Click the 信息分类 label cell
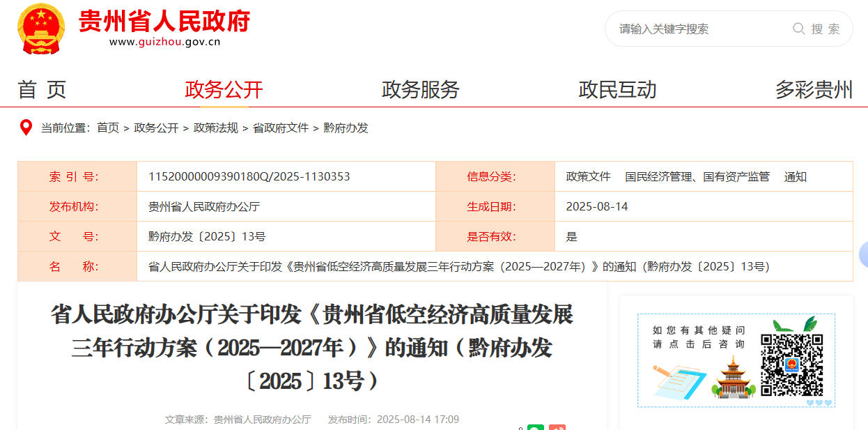 [495, 177]
